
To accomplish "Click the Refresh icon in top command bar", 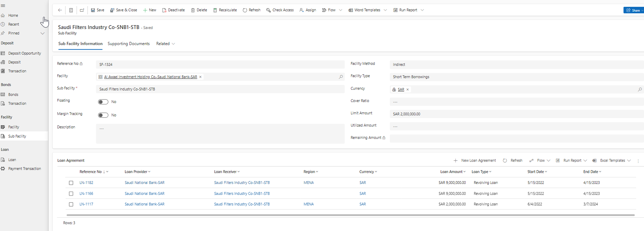I will click(245, 10).
